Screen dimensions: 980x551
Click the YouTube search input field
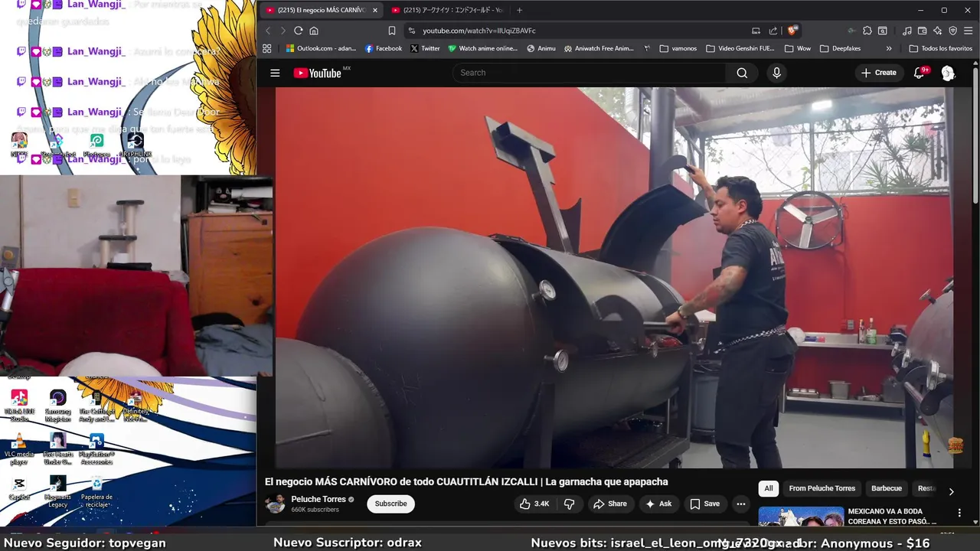pos(590,73)
